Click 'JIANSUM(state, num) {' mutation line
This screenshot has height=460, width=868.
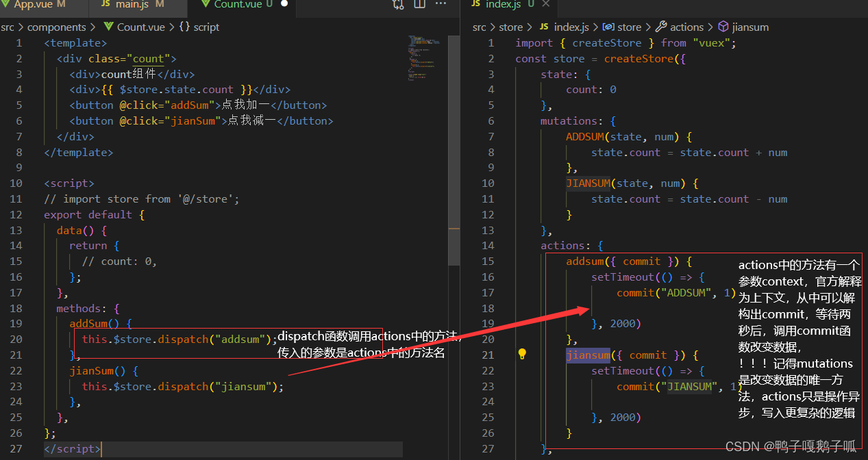pos(632,183)
